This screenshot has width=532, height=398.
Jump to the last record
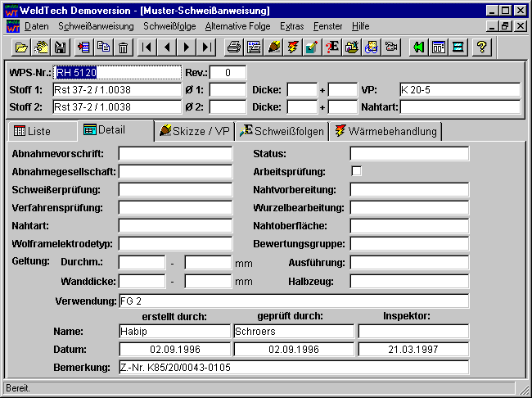pos(208,47)
